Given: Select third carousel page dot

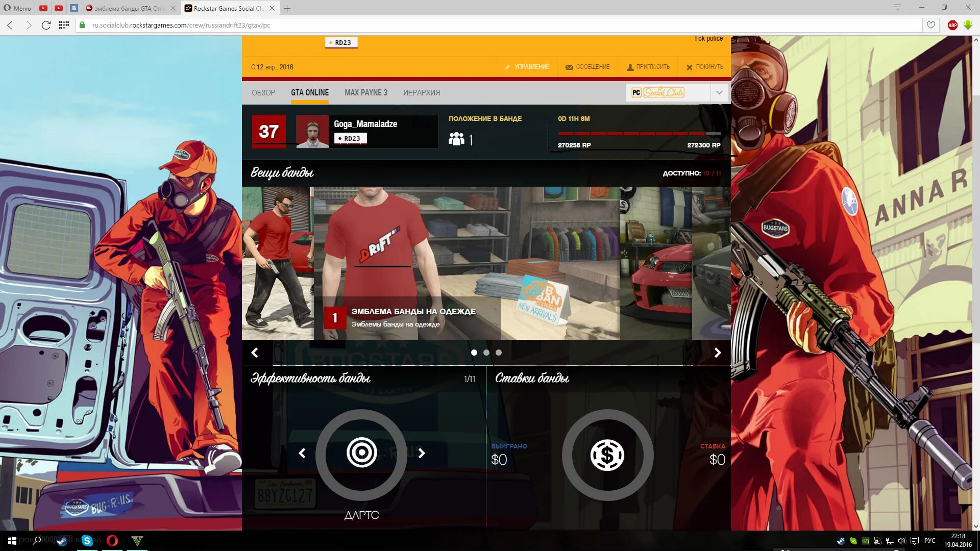Looking at the screenshot, I should tap(499, 353).
